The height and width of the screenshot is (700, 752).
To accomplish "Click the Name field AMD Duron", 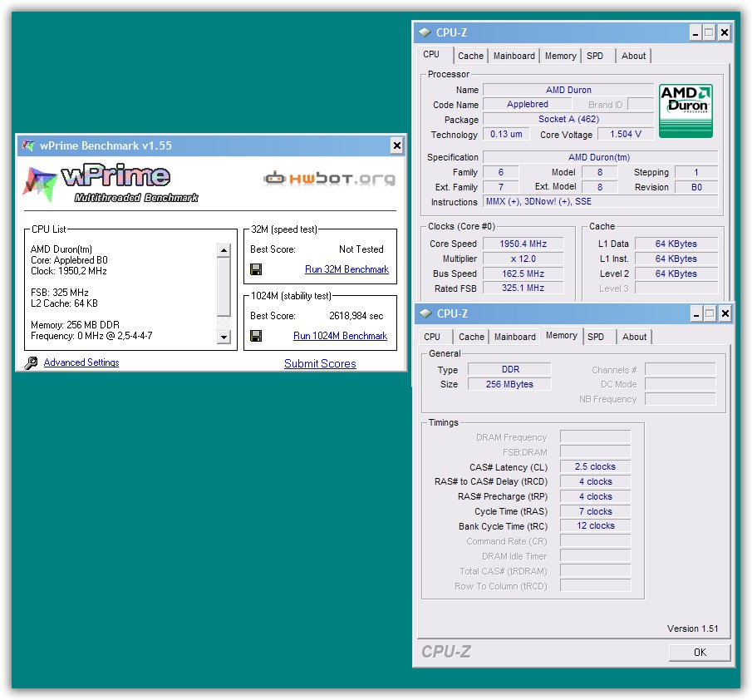I will click(568, 90).
